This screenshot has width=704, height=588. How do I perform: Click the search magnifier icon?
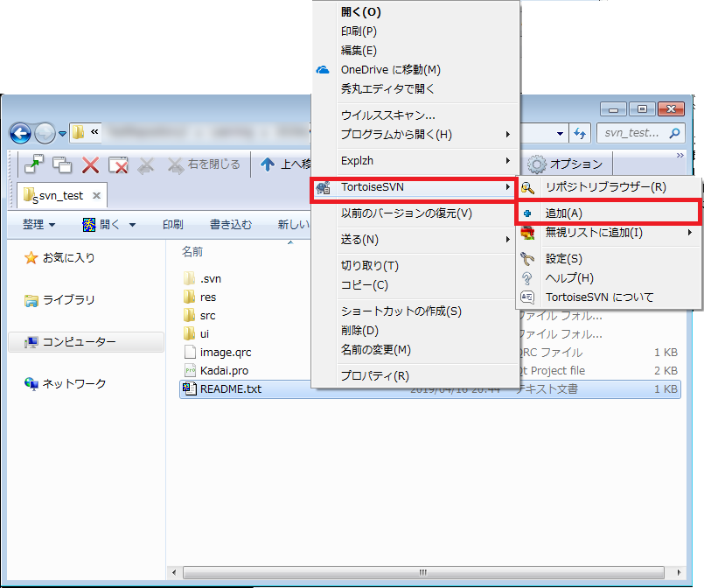674,133
